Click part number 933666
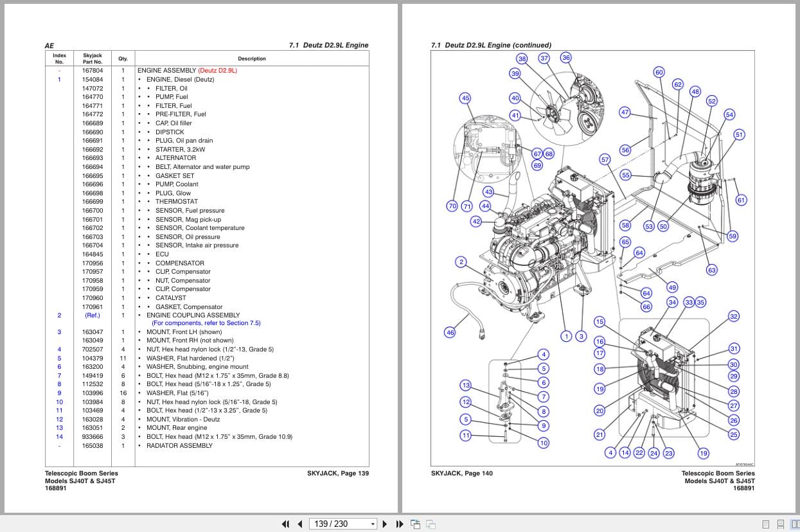This screenshot has height=532, width=800. click(x=93, y=437)
